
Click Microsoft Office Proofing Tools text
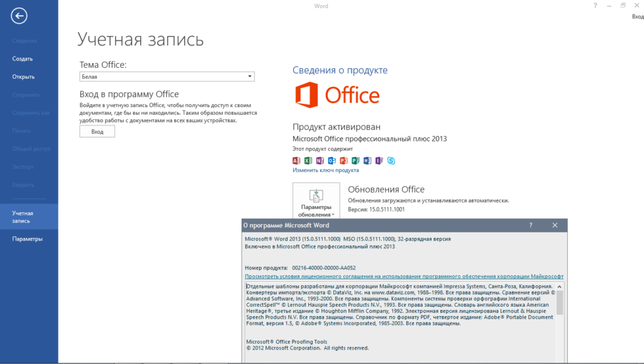point(287,342)
